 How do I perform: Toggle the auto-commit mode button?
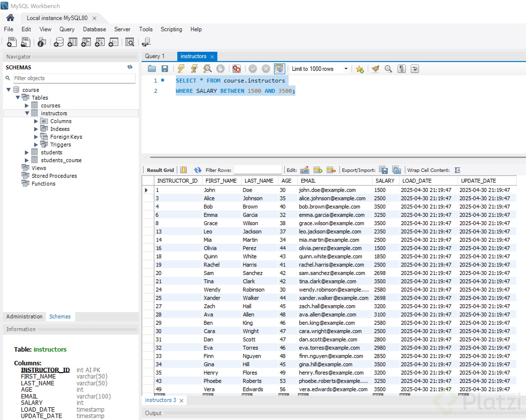(279, 69)
